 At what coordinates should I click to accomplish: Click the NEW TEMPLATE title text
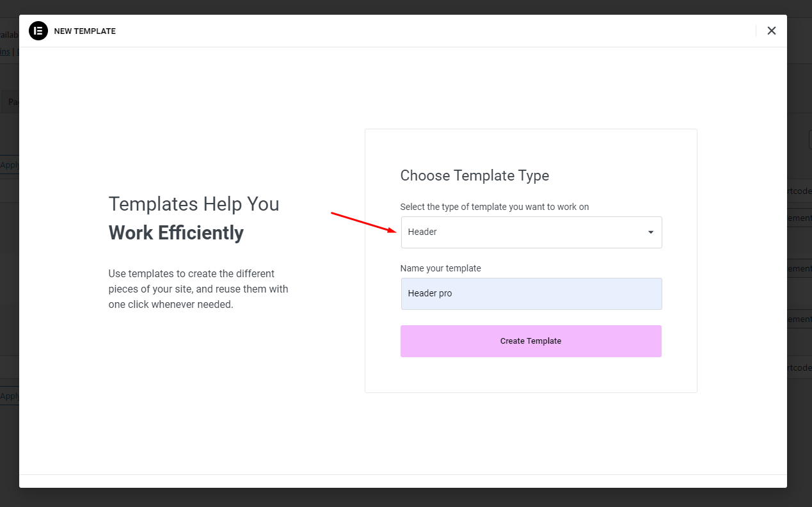point(85,31)
